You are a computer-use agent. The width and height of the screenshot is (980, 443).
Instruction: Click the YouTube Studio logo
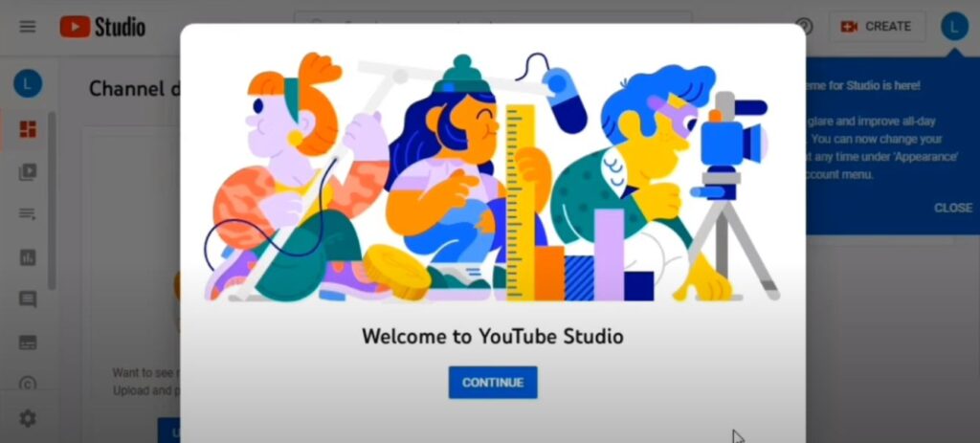coord(103,27)
